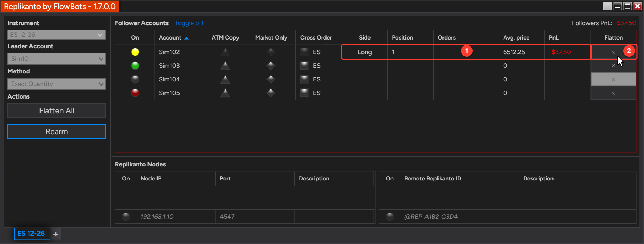Toggle Market Only diamond for Sim105
This screenshot has width=644, height=244.
(x=271, y=93)
